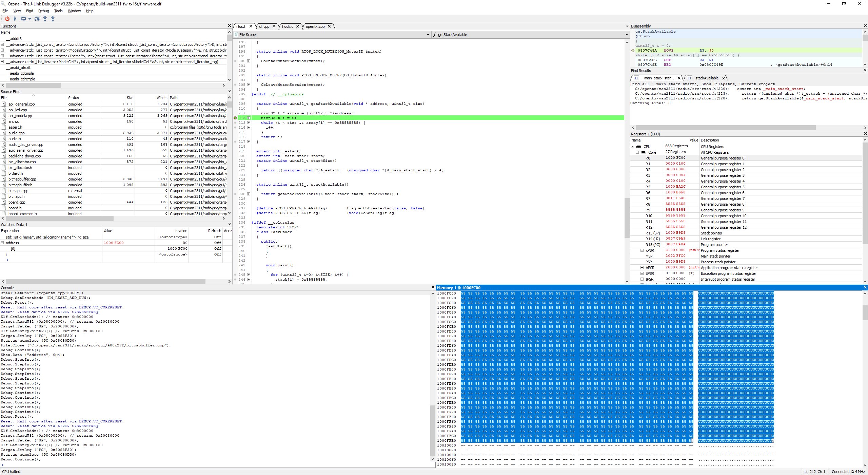The height and width of the screenshot is (475, 868).
Task: Open the Debug menu
Action: (43, 11)
